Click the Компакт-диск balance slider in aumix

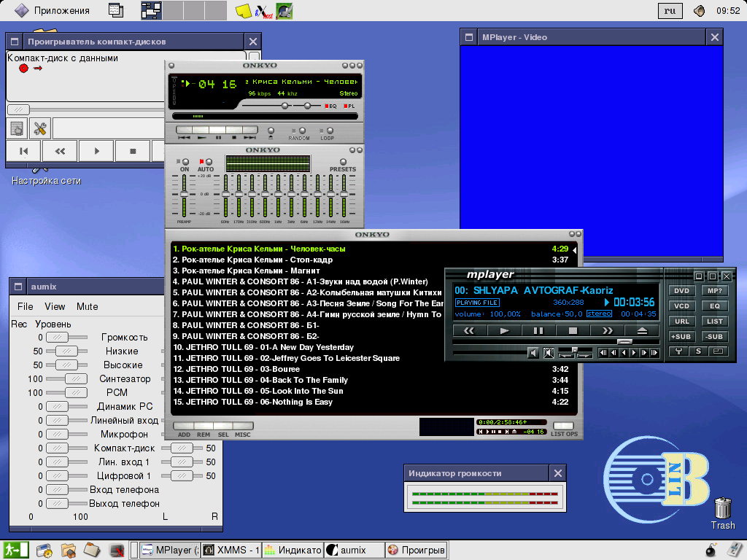[182, 448]
